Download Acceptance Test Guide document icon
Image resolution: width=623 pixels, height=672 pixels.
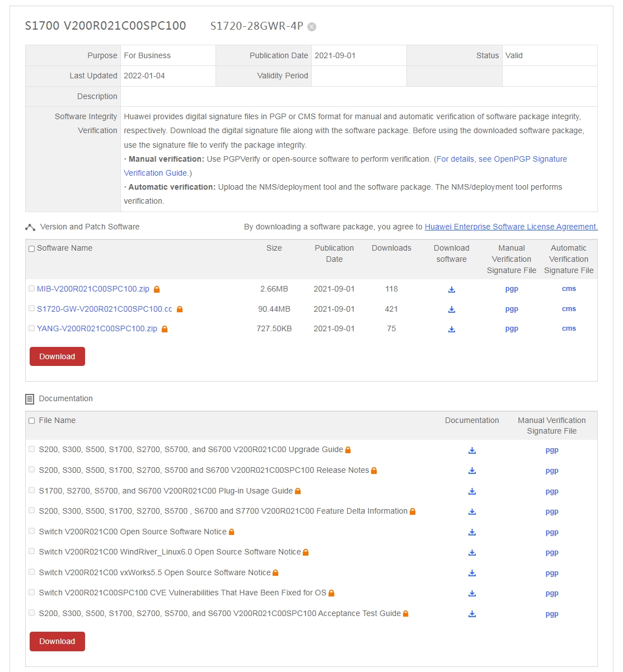click(472, 614)
